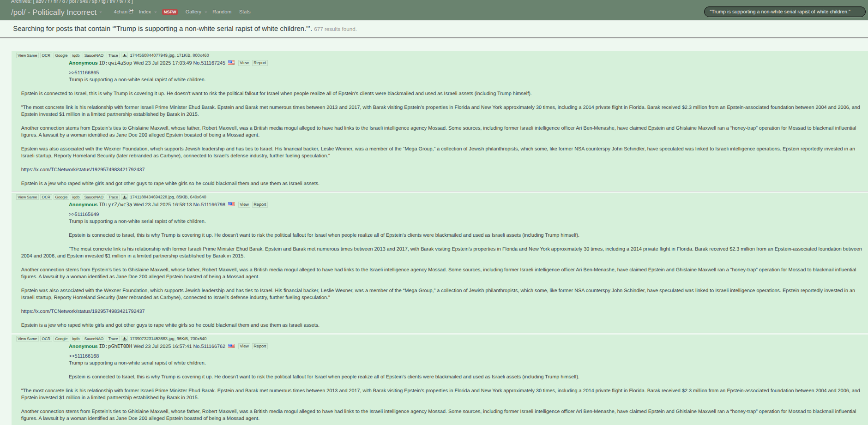
Task: Open reply link >>511166168
Action: point(84,356)
